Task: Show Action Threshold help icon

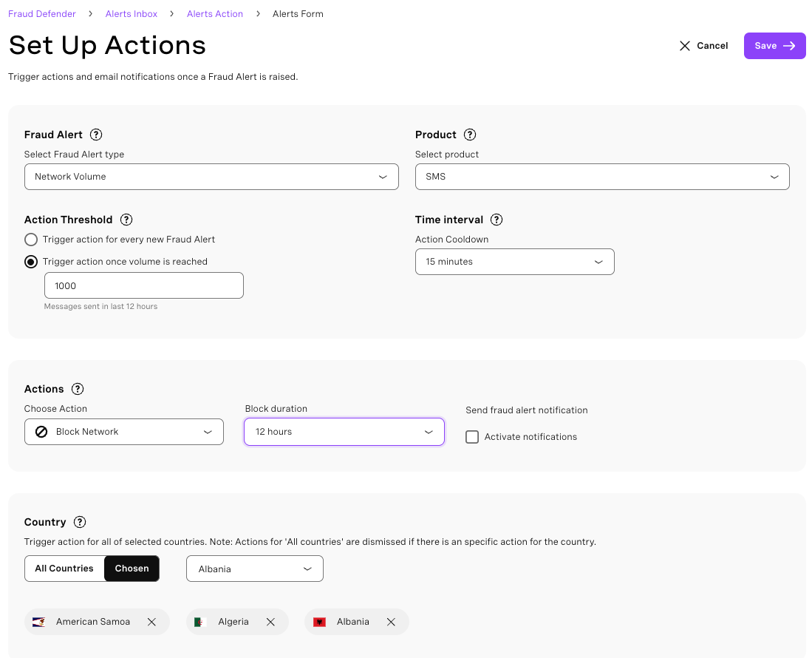Action: (126, 220)
